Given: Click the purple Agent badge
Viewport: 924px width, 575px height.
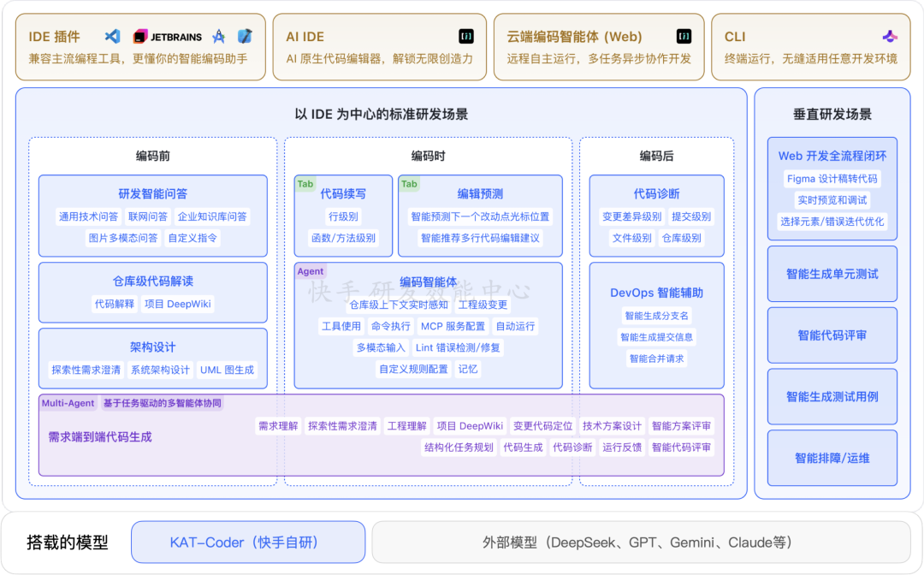Looking at the screenshot, I should (x=311, y=271).
